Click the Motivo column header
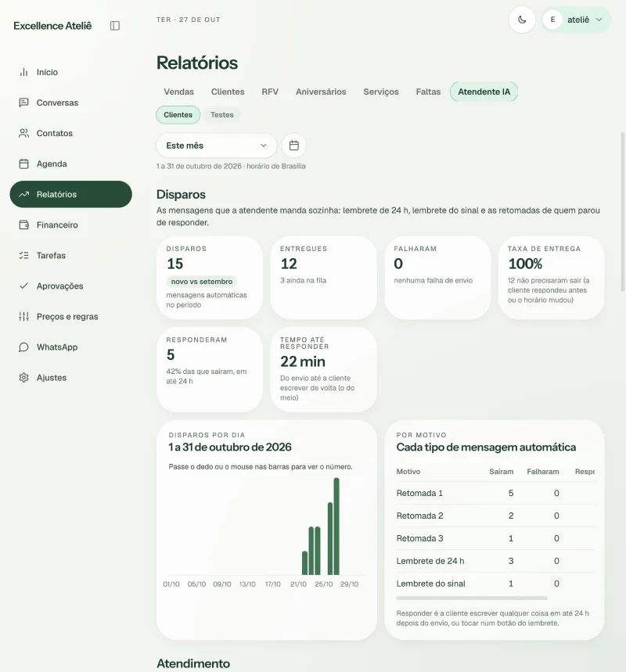The width and height of the screenshot is (626, 672). coord(408,472)
